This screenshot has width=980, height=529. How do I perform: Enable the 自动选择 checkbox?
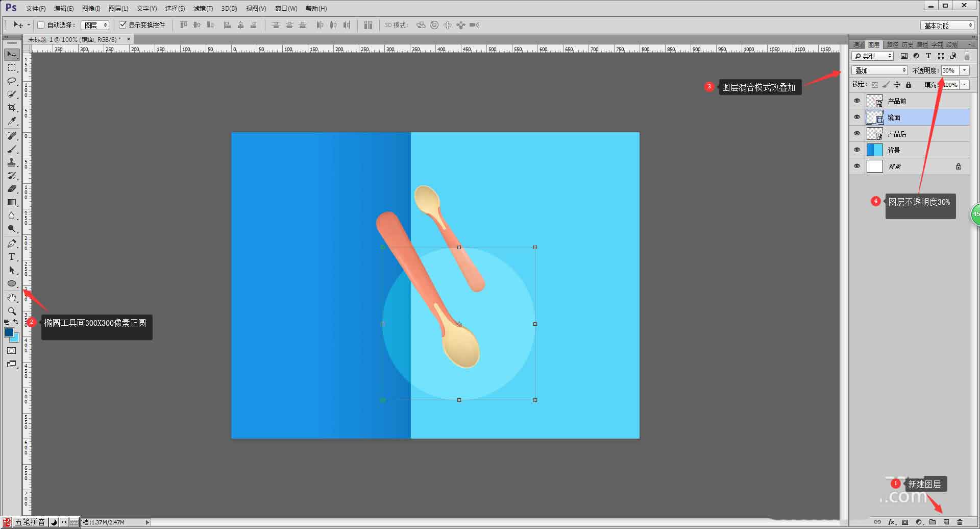(41, 25)
